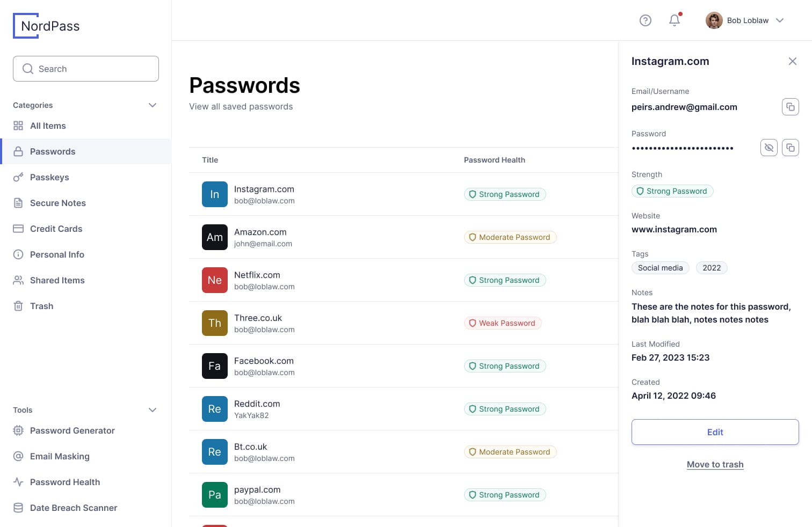Select the Instagram.com row title
Image resolution: width=812 pixels, height=527 pixels.
[264, 189]
